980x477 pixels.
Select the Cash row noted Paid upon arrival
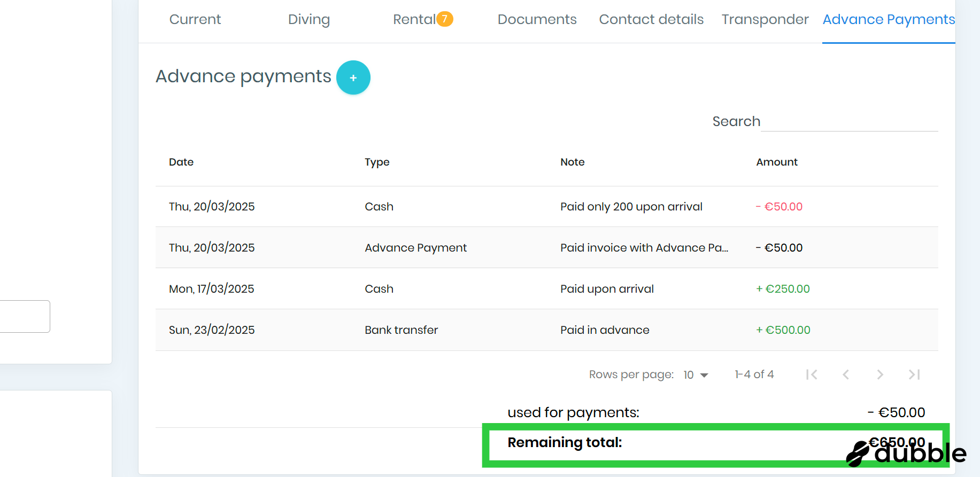click(606, 289)
